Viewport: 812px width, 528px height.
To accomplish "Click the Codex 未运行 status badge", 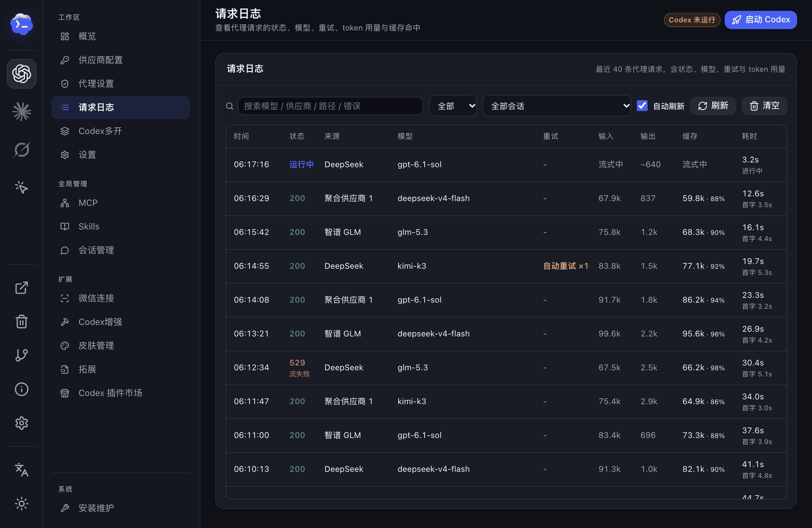I will tap(692, 20).
